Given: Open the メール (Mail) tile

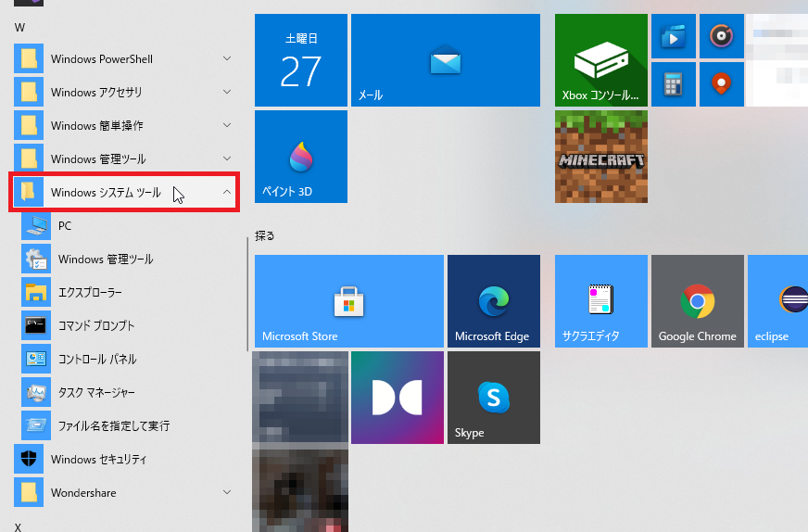Looking at the screenshot, I should (445, 61).
